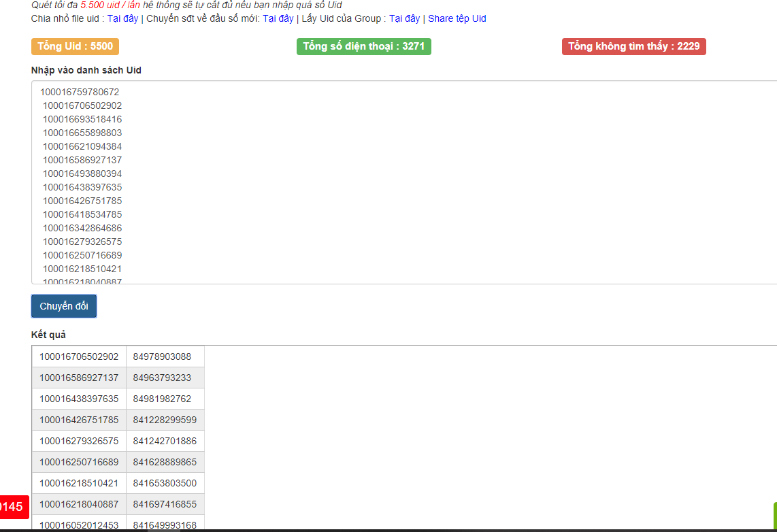
Task: Select result cell with Uid 100016279326575
Action: (79, 441)
